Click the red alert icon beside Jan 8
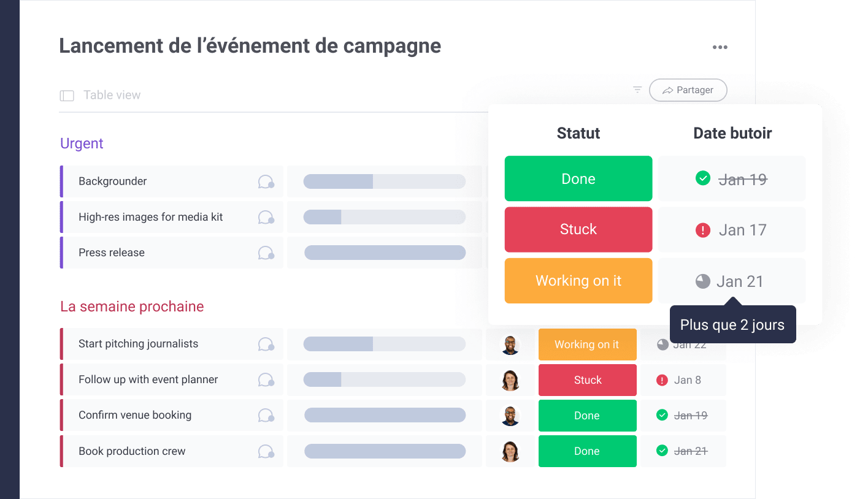The image size is (868, 499). pyautogui.click(x=662, y=380)
